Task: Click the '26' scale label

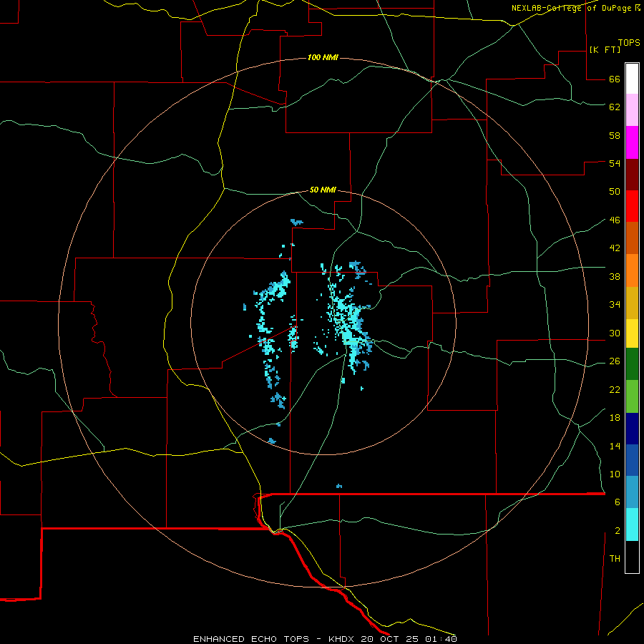Action: [x=615, y=361]
